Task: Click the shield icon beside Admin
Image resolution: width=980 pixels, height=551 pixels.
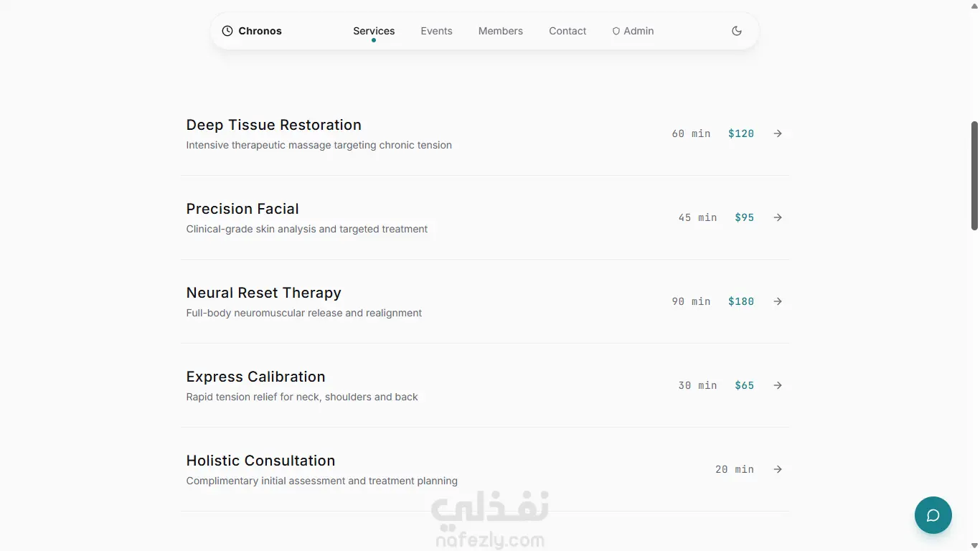Action: pos(616,32)
